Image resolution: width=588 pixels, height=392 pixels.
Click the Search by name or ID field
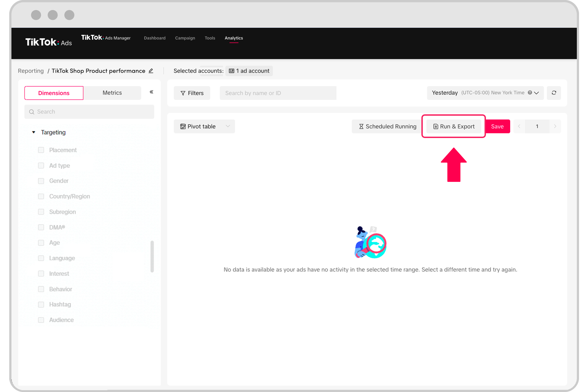tap(278, 93)
